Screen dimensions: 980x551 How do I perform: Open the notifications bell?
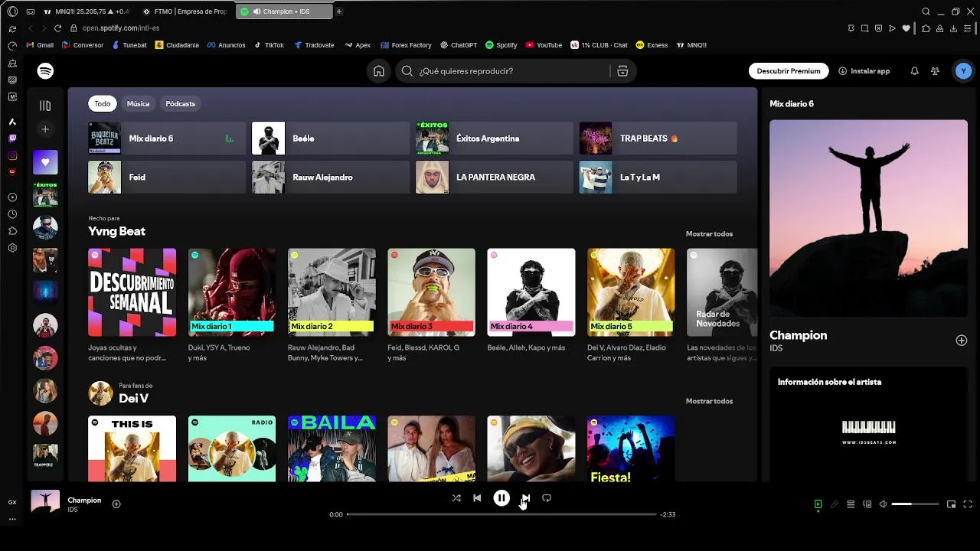(914, 71)
